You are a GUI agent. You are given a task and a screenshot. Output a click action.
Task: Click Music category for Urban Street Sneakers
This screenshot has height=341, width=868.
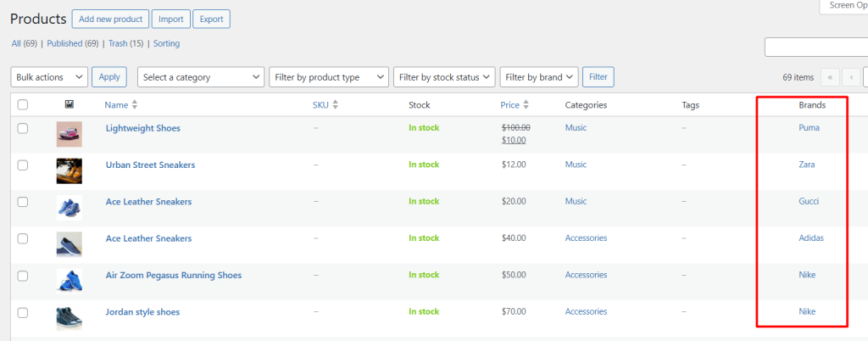click(x=576, y=165)
